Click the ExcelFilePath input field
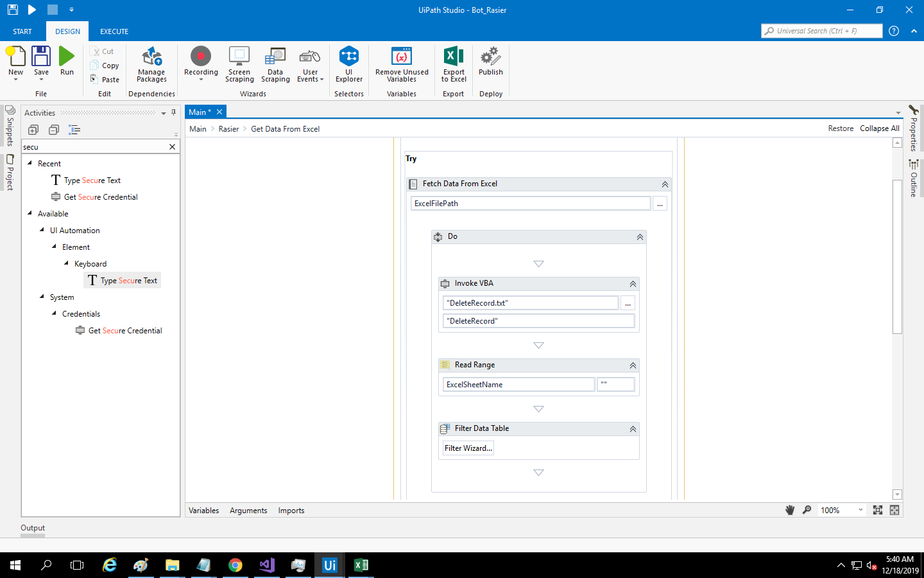This screenshot has height=578, width=924. [x=530, y=203]
